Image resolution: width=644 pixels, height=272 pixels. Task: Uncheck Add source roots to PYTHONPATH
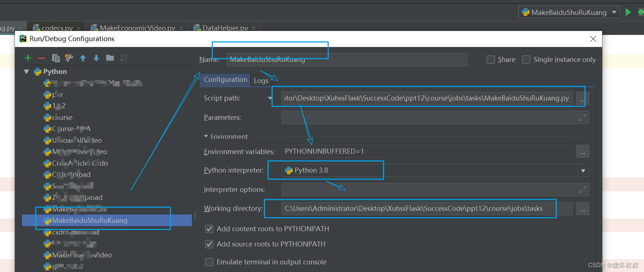pos(209,244)
